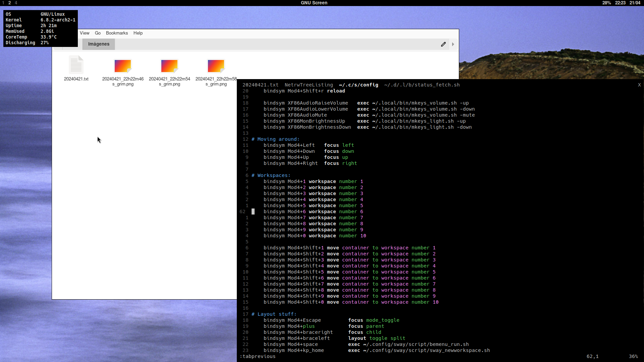644x362 pixels.
Task: Click the 22:23 clock in top bar
Action: [x=620, y=3]
